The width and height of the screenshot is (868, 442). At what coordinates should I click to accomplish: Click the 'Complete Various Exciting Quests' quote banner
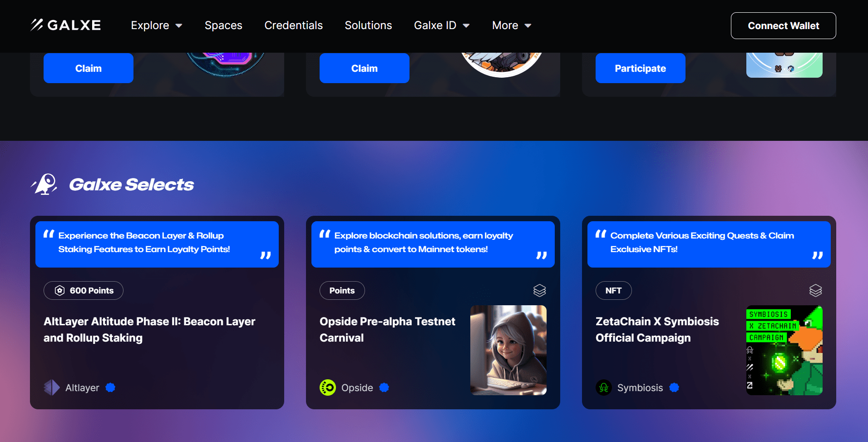tap(709, 244)
